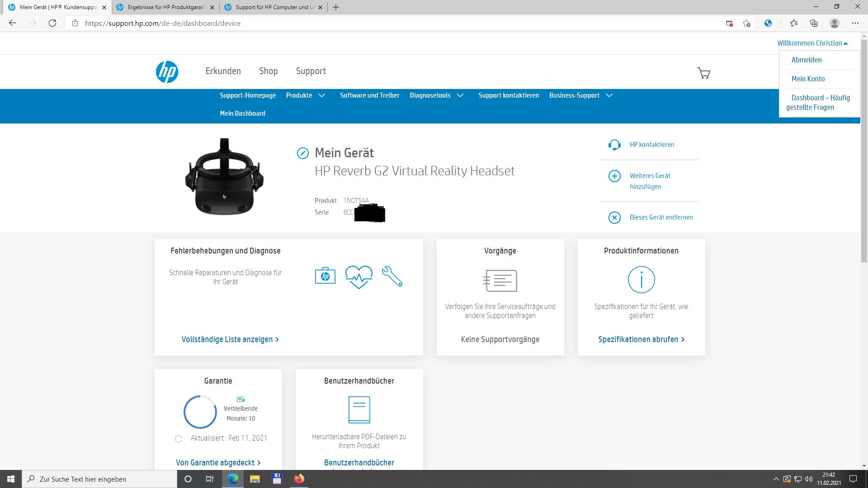Click the warranty progress circle
This screenshot has width=868, height=488.
point(200,412)
